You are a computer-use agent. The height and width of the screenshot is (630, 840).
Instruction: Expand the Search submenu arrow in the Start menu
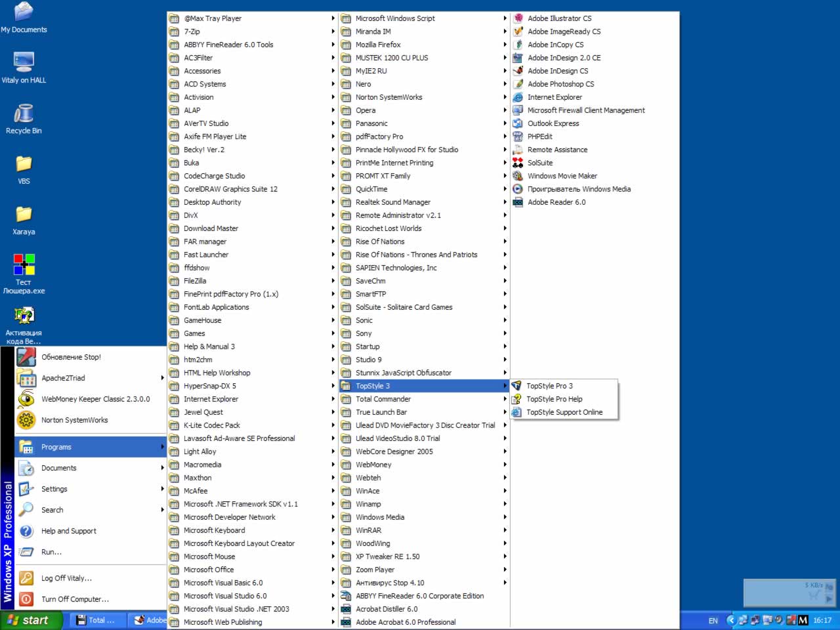(x=162, y=510)
